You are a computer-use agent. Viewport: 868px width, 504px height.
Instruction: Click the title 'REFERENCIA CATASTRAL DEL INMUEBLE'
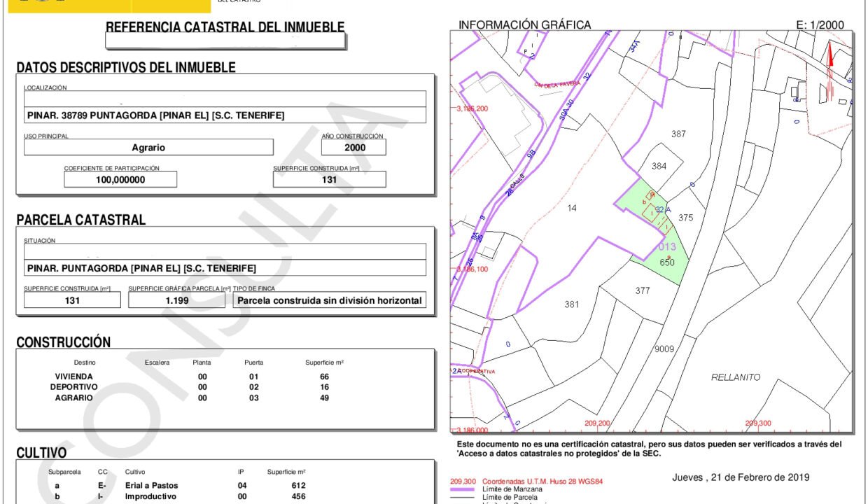click(225, 27)
